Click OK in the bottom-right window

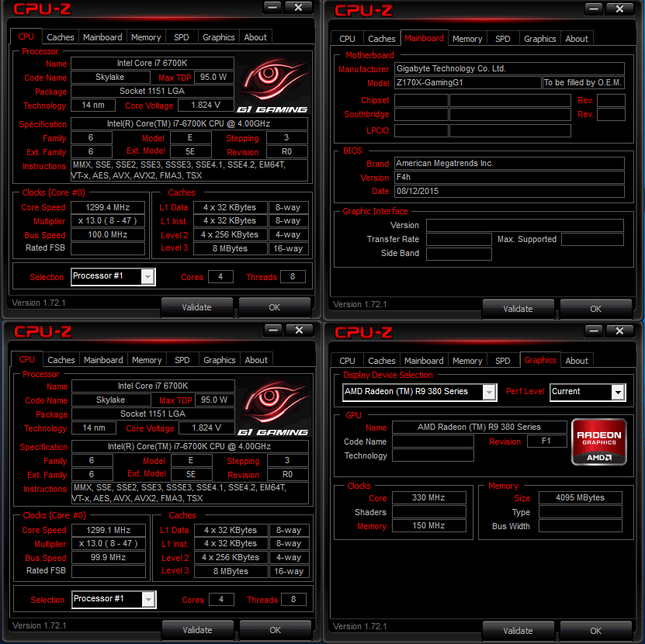tap(595, 631)
